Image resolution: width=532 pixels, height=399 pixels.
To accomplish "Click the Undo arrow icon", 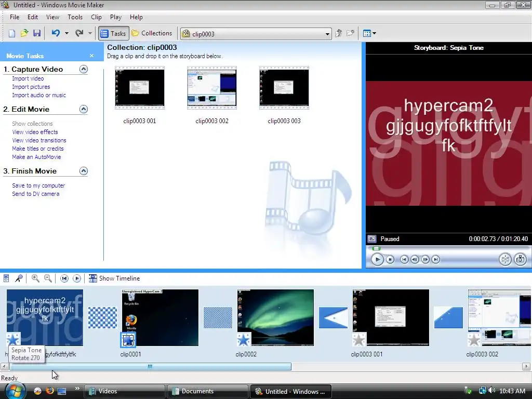I will coord(56,33).
